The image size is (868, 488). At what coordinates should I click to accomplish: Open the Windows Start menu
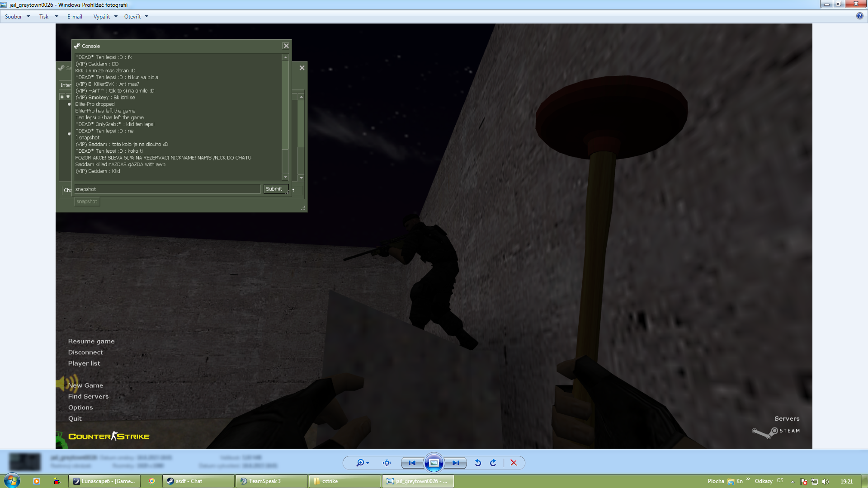click(x=12, y=481)
